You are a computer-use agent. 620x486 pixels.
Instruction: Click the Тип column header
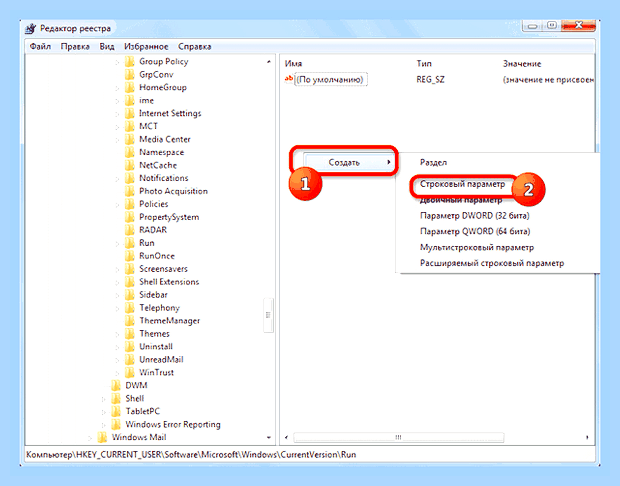[424, 64]
